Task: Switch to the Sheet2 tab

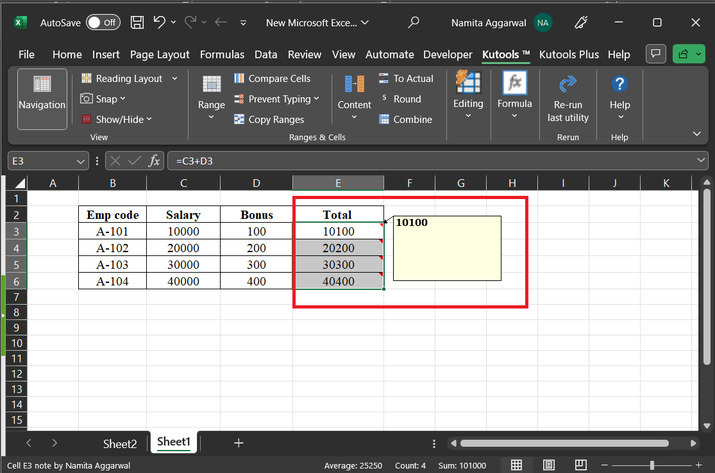Action: pyautogui.click(x=120, y=442)
